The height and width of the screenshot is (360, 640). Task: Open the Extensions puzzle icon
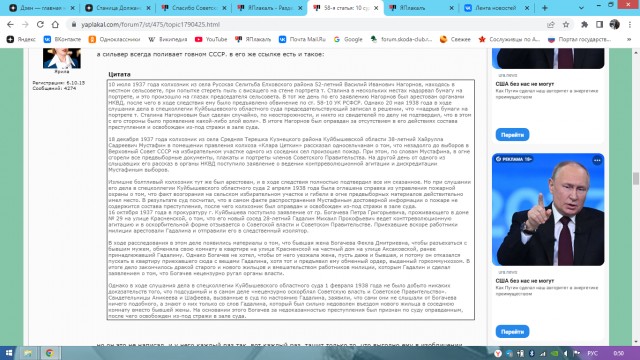pos(584,24)
